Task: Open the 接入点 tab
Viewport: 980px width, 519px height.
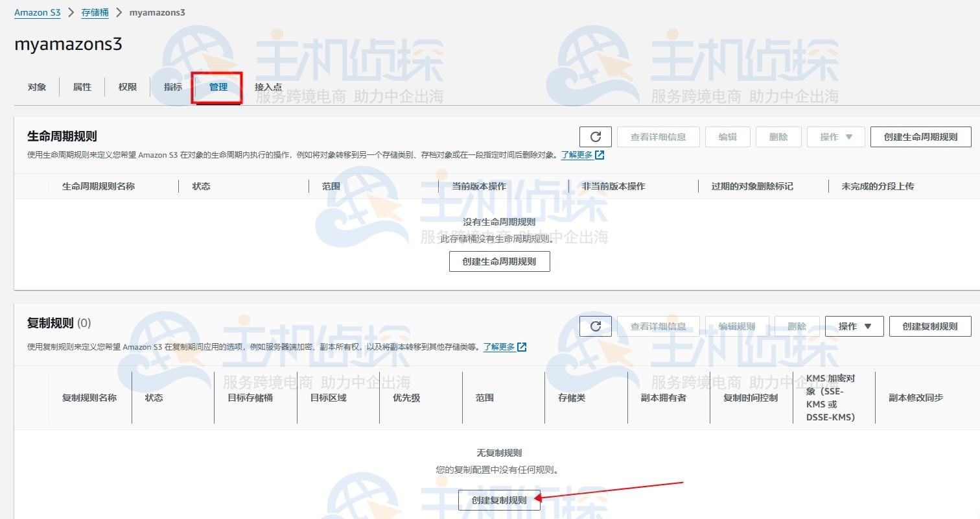Action: [x=266, y=86]
